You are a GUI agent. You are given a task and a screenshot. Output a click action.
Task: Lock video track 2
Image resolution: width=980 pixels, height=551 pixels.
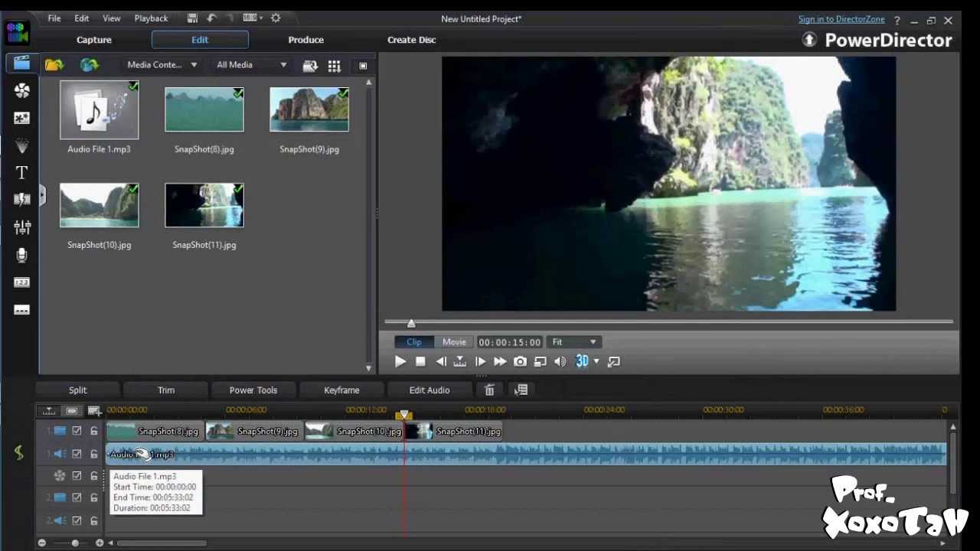pos(94,497)
